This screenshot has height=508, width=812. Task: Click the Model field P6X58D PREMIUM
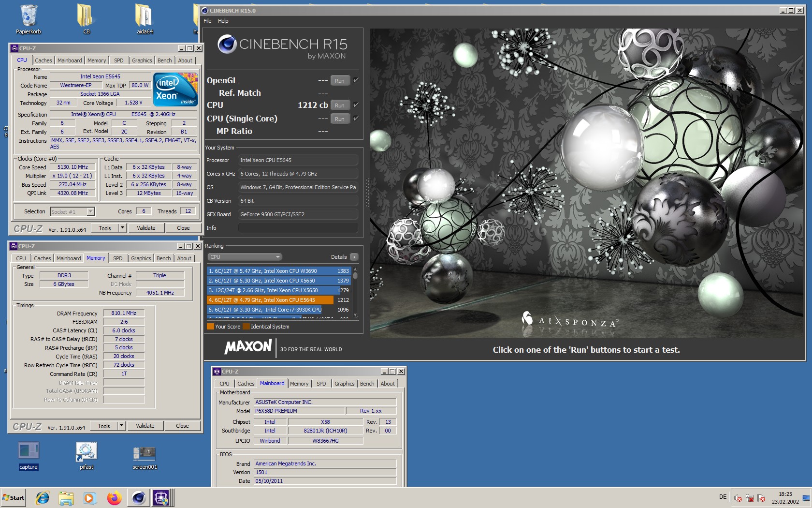pyautogui.click(x=299, y=411)
